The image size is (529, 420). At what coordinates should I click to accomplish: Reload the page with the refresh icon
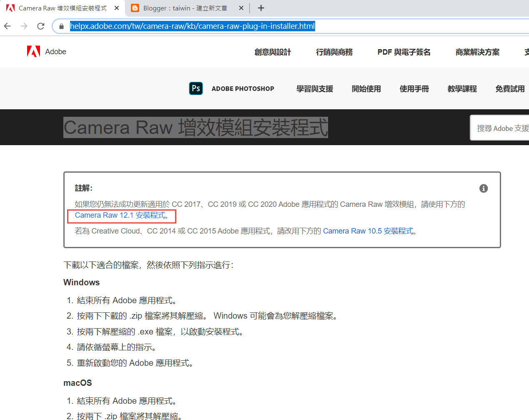tap(40, 26)
